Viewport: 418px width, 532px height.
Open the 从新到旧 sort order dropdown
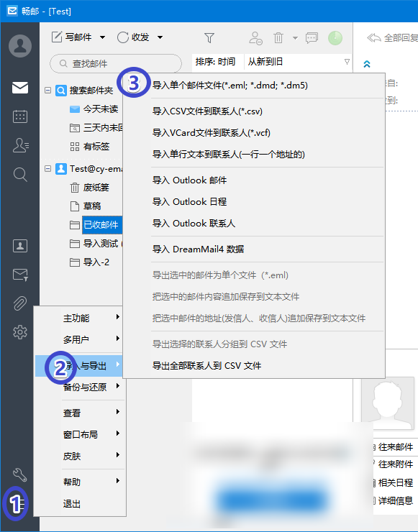298,62
